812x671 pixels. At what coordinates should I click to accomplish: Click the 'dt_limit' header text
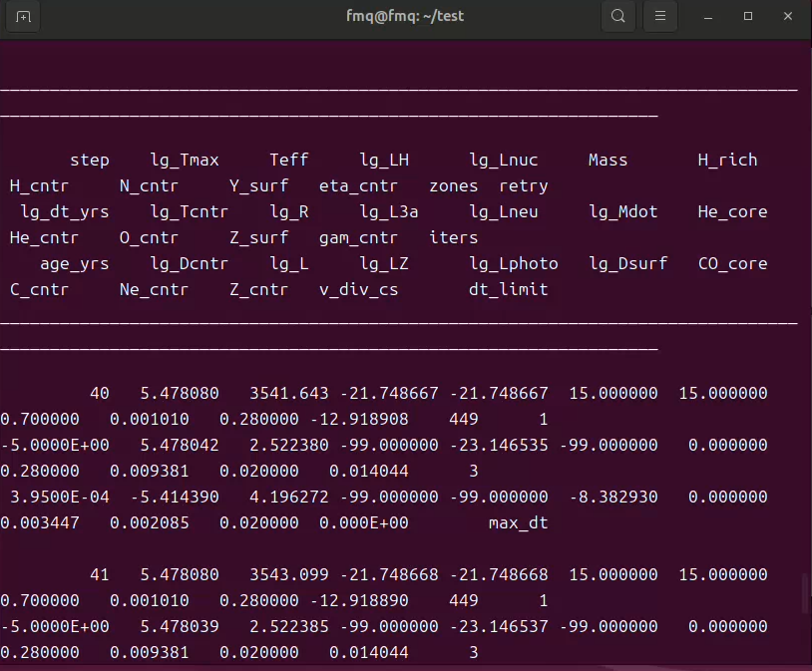click(509, 289)
